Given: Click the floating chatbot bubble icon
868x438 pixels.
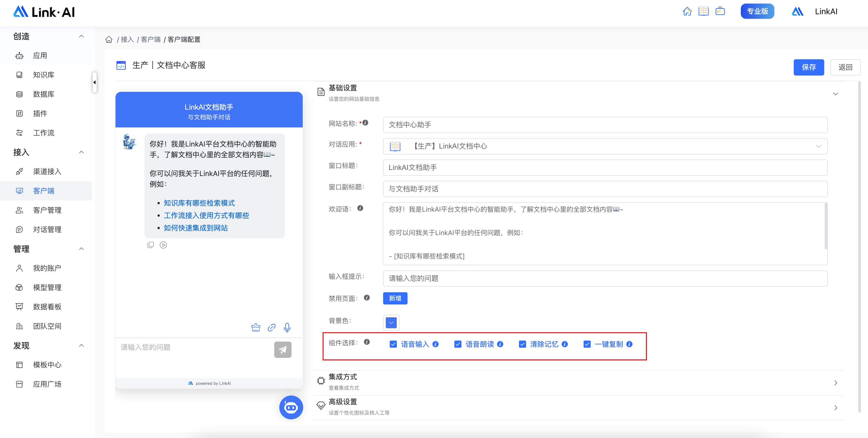Looking at the screenshot, I should click(291, 407).
